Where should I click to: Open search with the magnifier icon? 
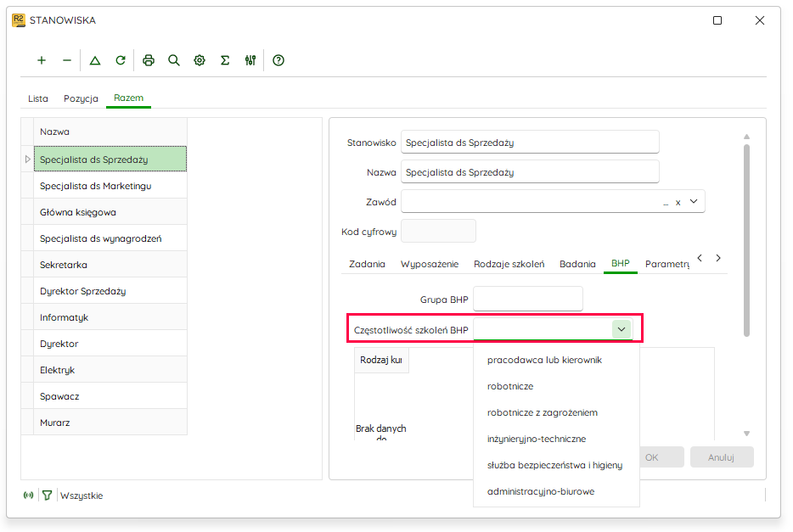click(174, 60)
